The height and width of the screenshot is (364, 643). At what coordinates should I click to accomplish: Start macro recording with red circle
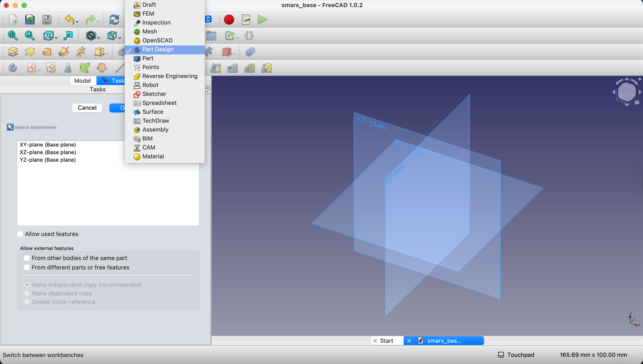pos(229,20)
